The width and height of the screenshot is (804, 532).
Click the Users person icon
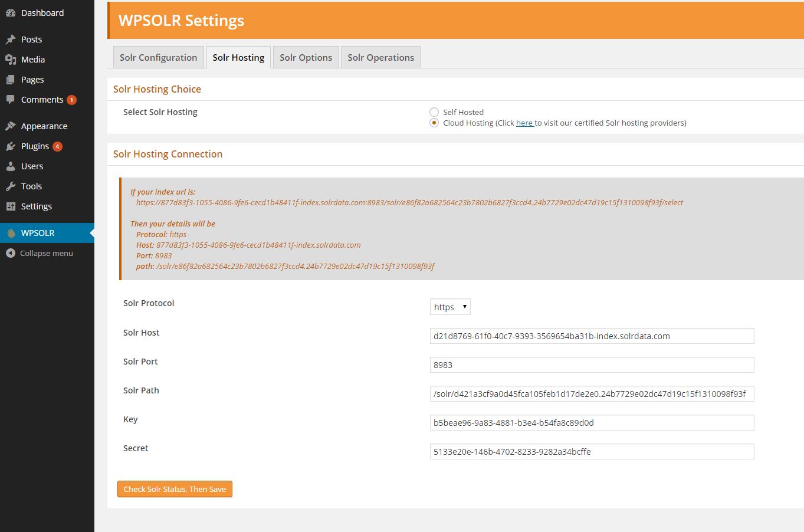click(x=11, y=166)
